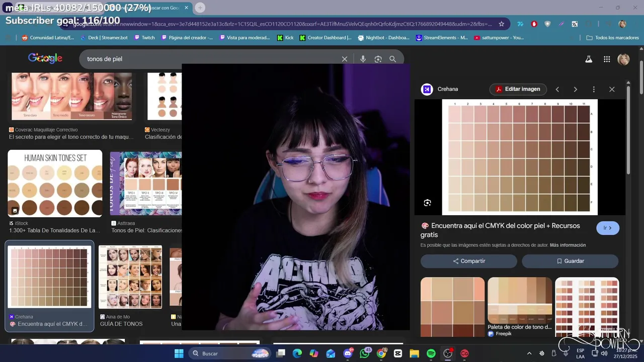The image size is (644, 362).
Task: Search inside the image with Lens icon
Action: tap(427, 203)
